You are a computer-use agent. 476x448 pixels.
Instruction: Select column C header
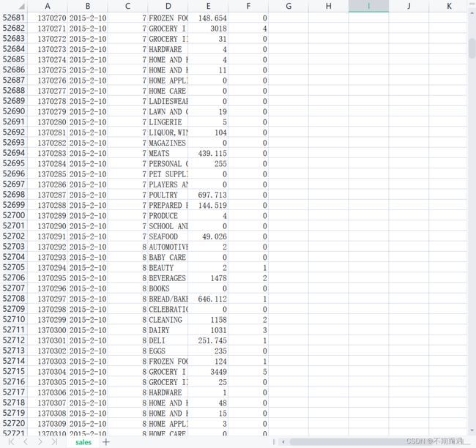[x=127, y=6]
